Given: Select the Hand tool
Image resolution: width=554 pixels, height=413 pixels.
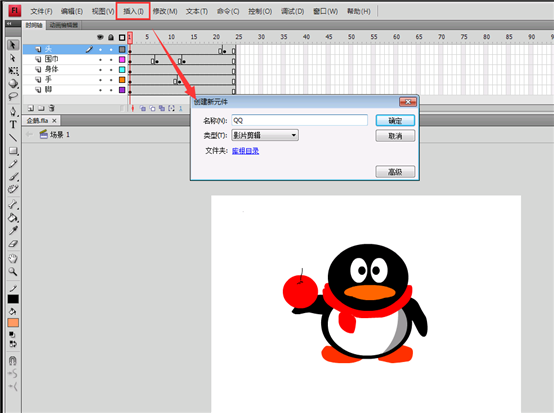Looking at the screenshot, I should click(13, 259).
